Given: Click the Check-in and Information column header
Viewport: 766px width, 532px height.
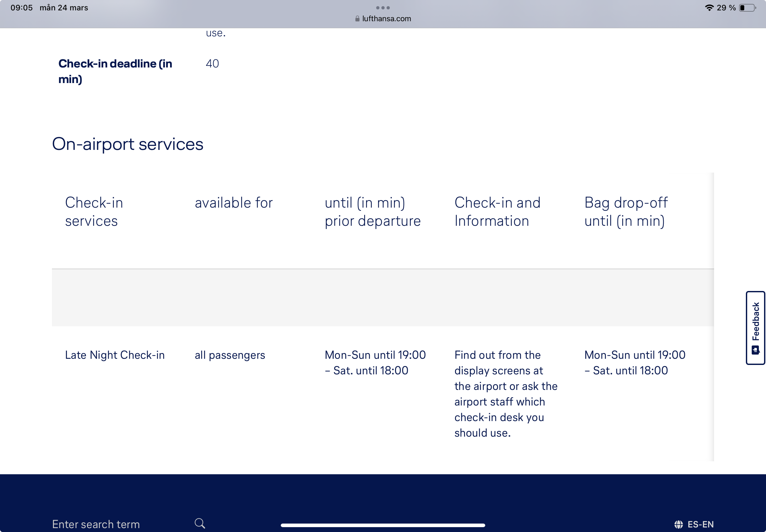Looking at the screenshot, I should 497,212.
